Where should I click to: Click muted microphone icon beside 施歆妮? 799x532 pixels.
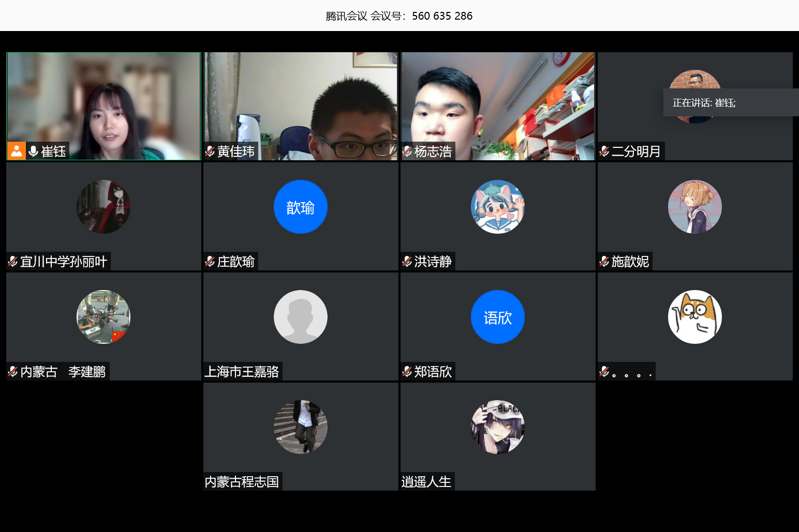pos(604,262)
